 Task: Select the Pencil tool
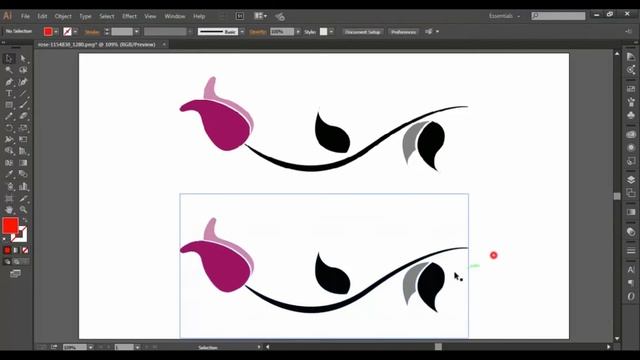(x=9, y=116)
